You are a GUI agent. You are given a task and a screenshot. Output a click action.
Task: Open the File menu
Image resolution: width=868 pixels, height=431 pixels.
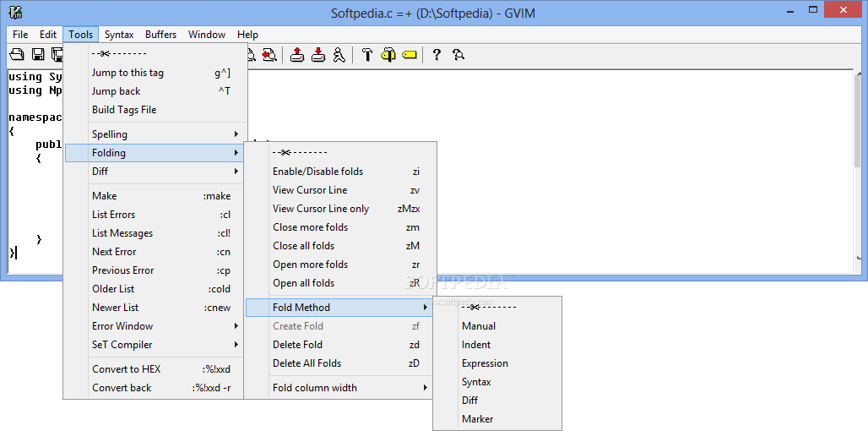coord(20,35)
